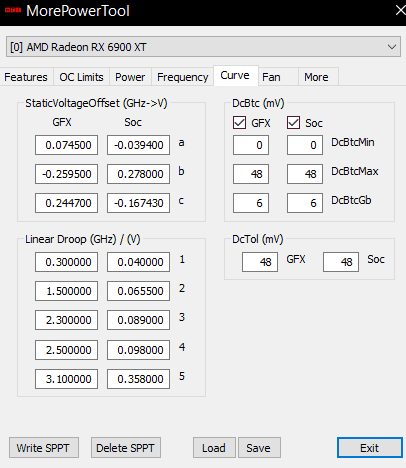
Task: Uncheck the DcBtc GFX checkbox
Action: tap(239, 123)
